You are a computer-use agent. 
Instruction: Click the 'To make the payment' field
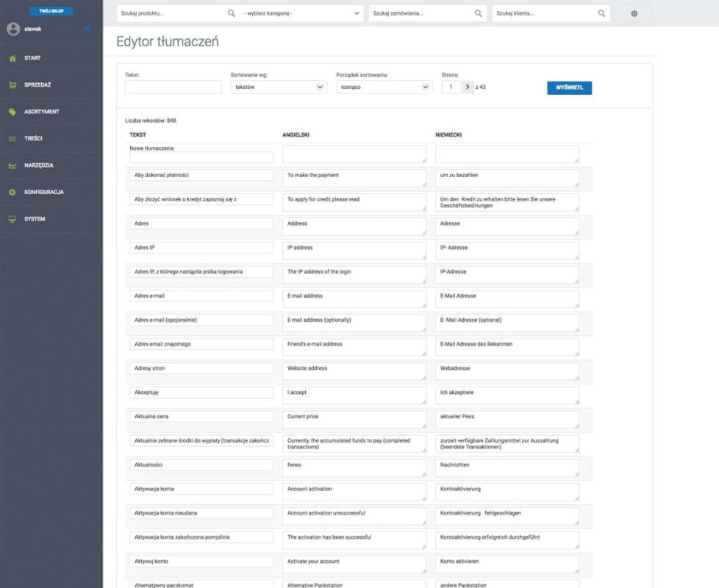354,179
